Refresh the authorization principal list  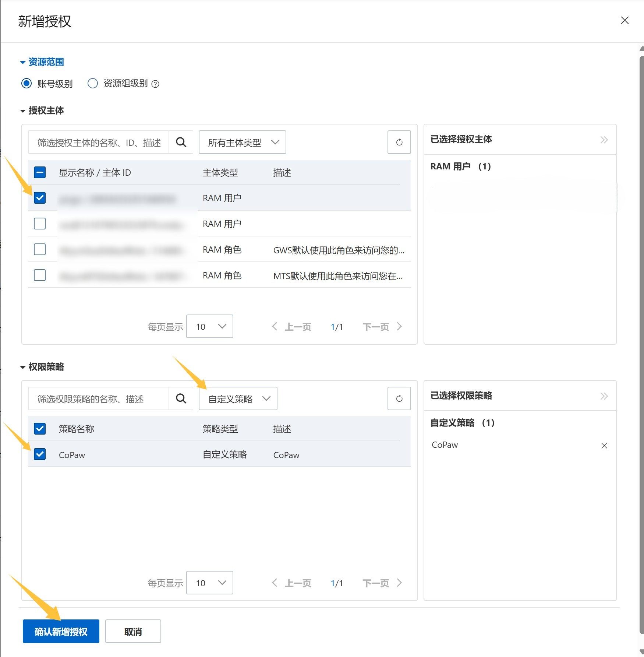point(399,142)
